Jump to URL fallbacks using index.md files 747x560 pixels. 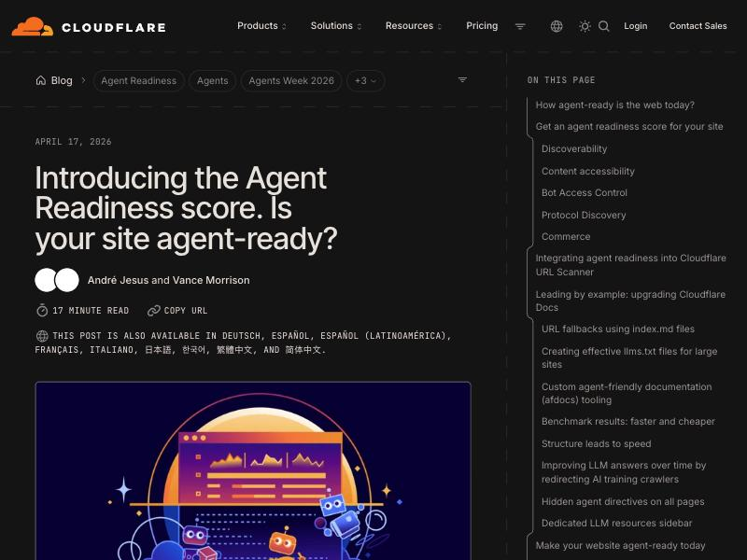618,329
